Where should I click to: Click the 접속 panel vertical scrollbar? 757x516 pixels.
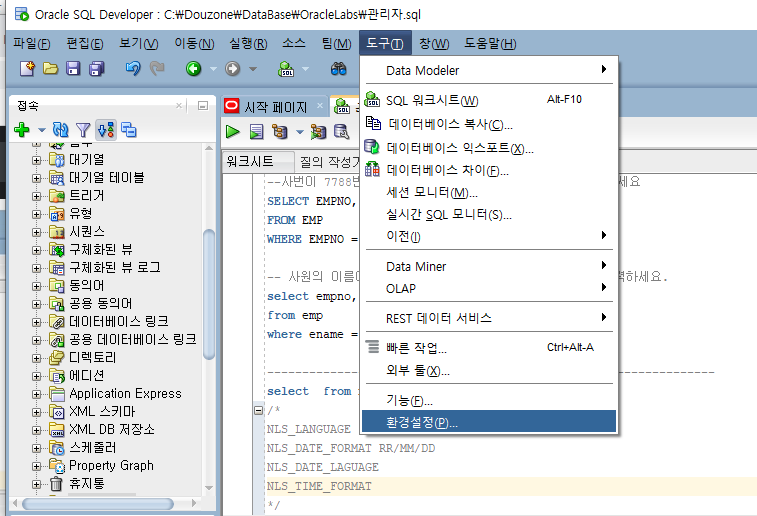tap(209, 295)
